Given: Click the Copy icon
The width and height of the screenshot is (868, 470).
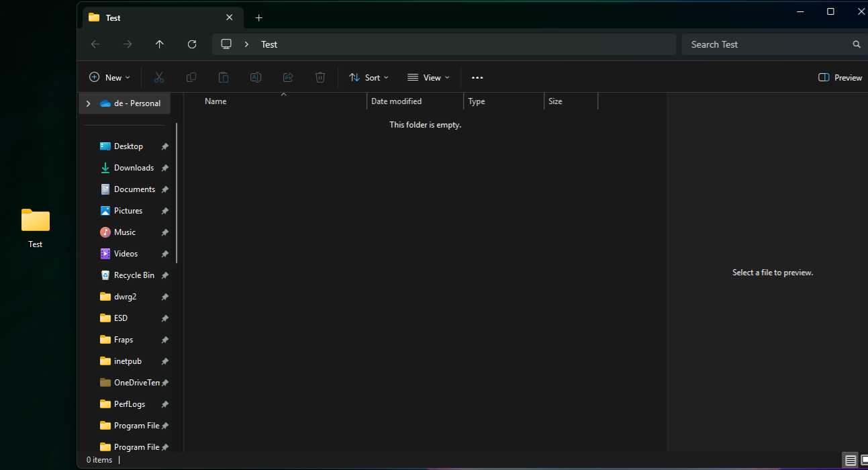Looking at the screenshot, I should click(191, 77).
